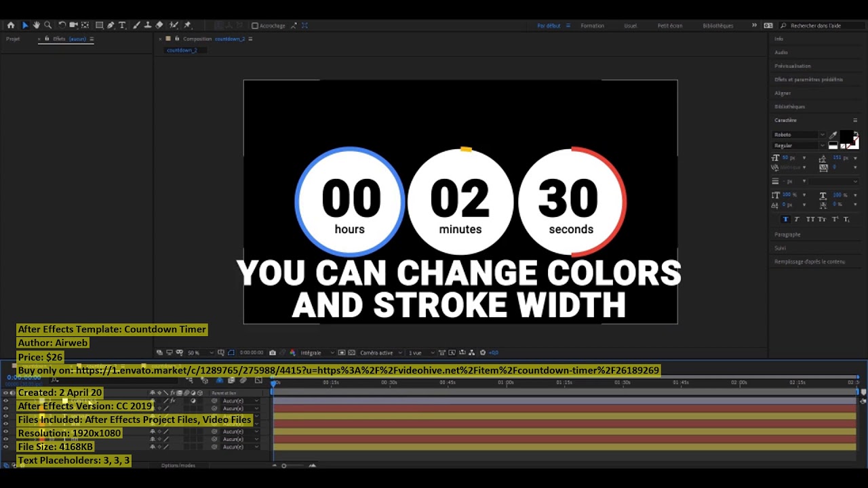Image resolution: width=868 pixels, height=488 pixels.
Task: Select the Roto Brush tool
Action: [x=174, y=25]
